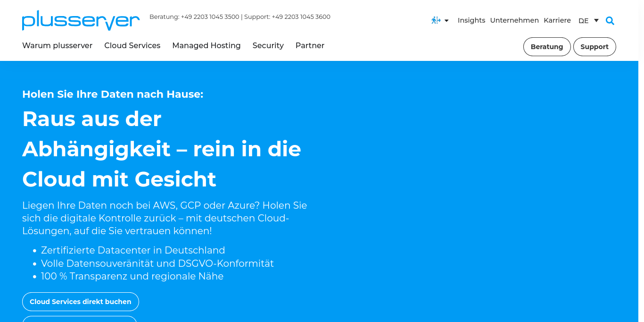Go to the Security menu item
This screenshot has height=322, width=644.
tap(268, 45)
